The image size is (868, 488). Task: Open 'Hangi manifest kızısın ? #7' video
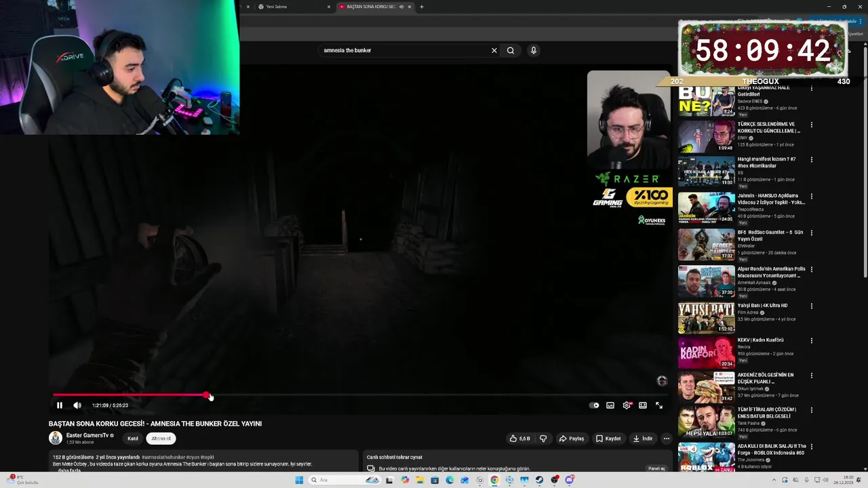[767, 163]
